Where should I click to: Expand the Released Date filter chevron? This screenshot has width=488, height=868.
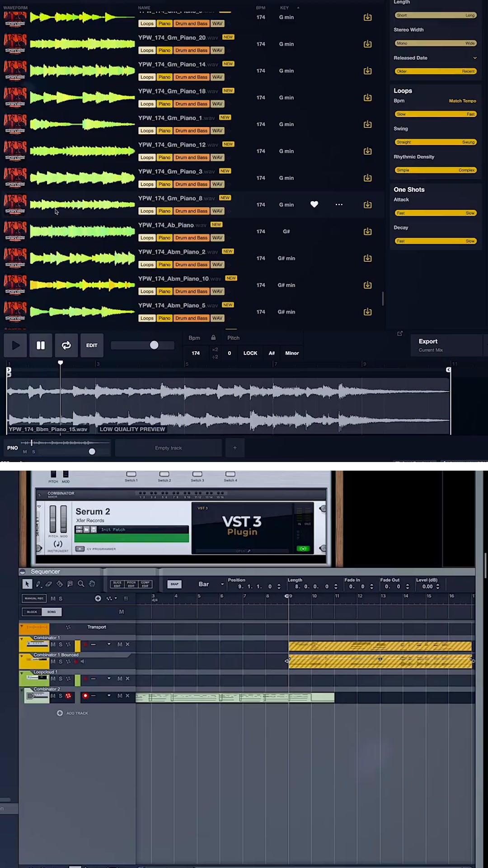click(x=475, y=58)
